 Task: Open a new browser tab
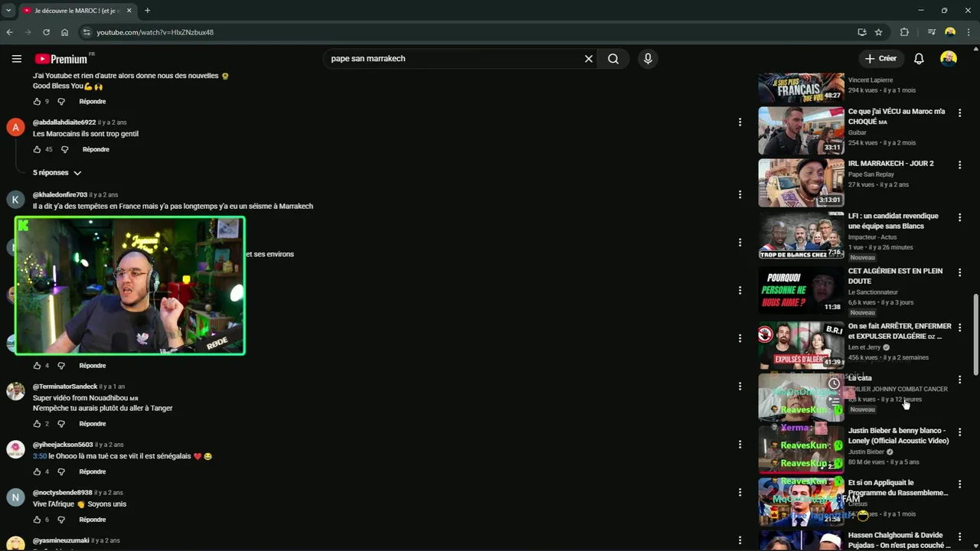pyautogui.click(x=147, y=11)
